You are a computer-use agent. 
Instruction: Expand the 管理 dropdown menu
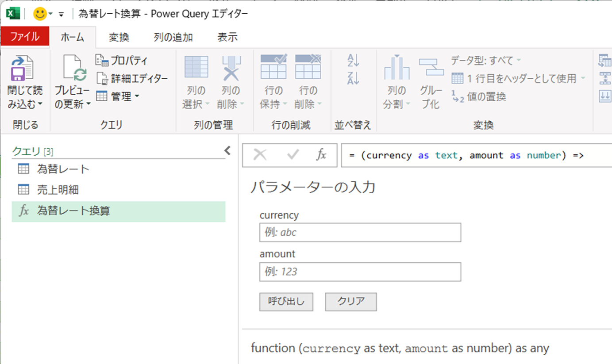pyautogui.click(x=118, y=96)
